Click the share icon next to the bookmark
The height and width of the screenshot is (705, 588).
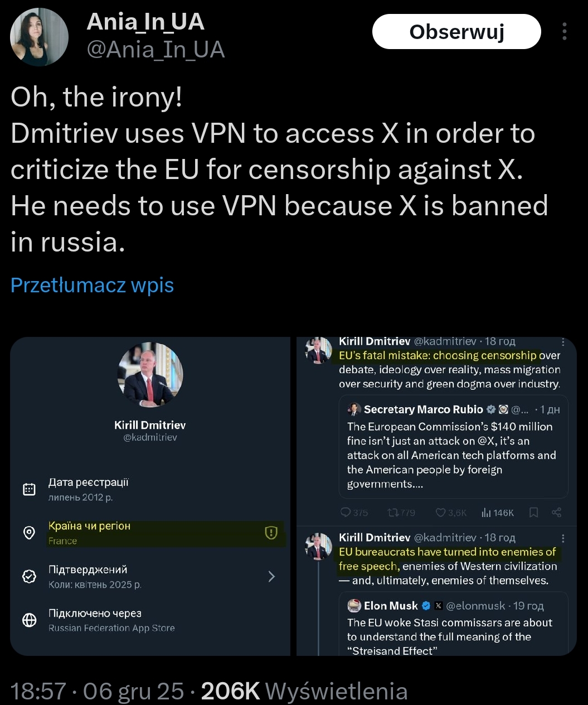coord(556,513)
